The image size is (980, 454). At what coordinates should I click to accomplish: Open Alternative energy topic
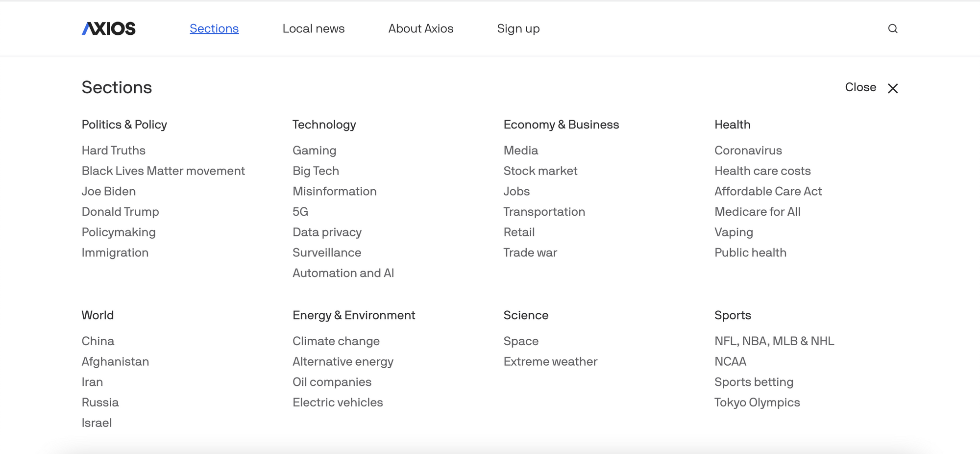coord(343,362)
